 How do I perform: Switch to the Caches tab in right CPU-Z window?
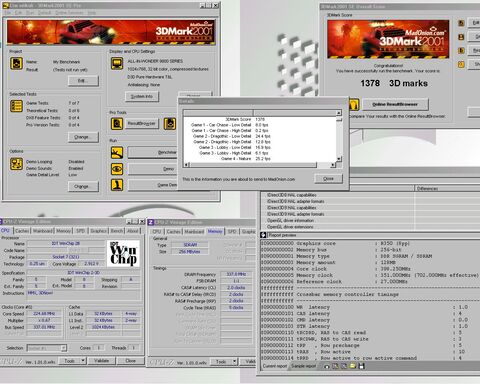[x=173, y=231]
